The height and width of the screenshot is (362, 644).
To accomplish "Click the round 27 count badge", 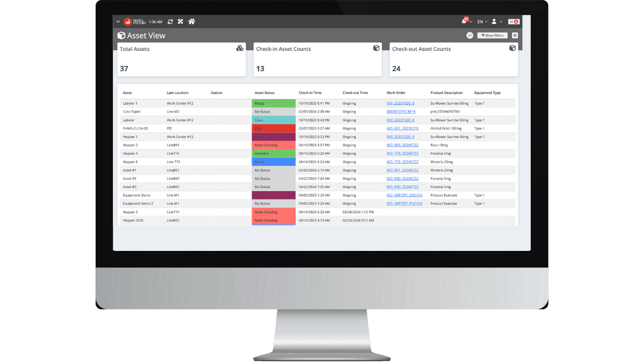I will (x=470, y=36).
